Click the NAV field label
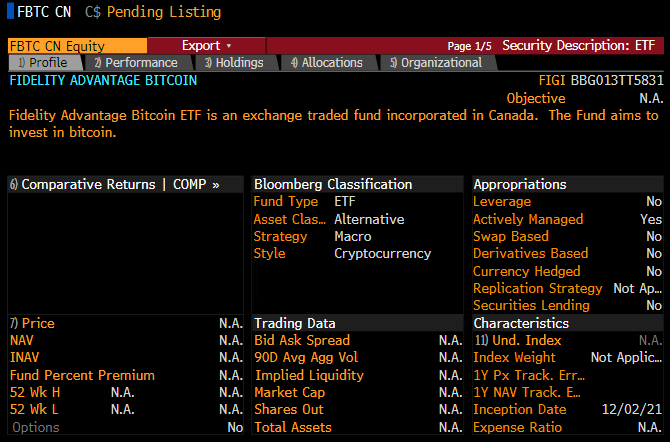The image size is (670, 442). click(22, 340)
